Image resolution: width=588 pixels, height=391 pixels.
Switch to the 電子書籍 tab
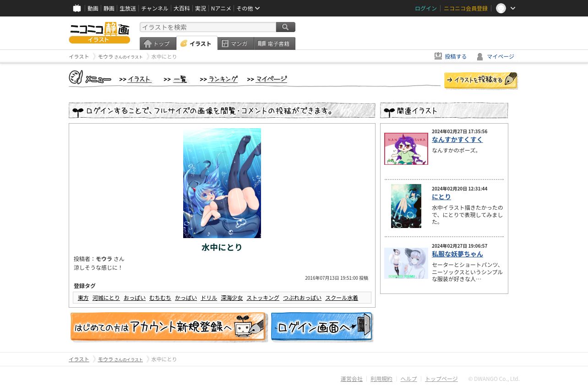[x=275, y=43]
